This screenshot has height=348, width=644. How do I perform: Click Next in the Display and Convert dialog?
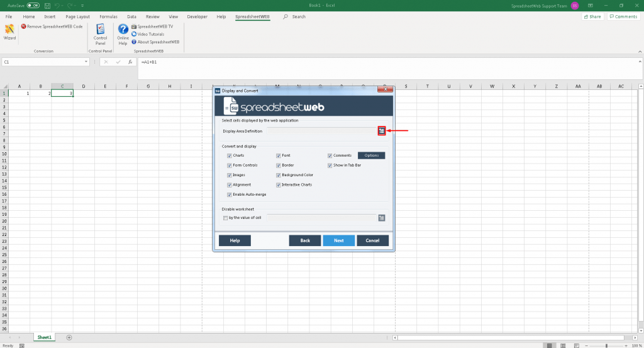pos(339,240)
